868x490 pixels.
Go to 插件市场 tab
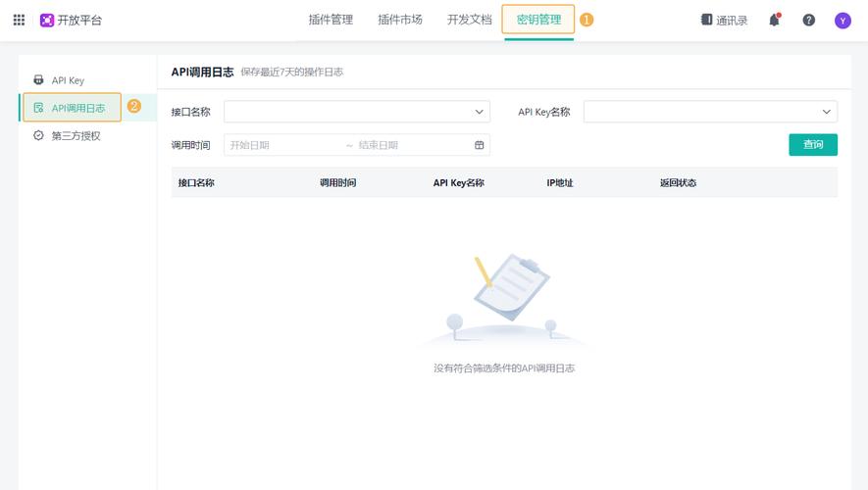pos(400,20)
